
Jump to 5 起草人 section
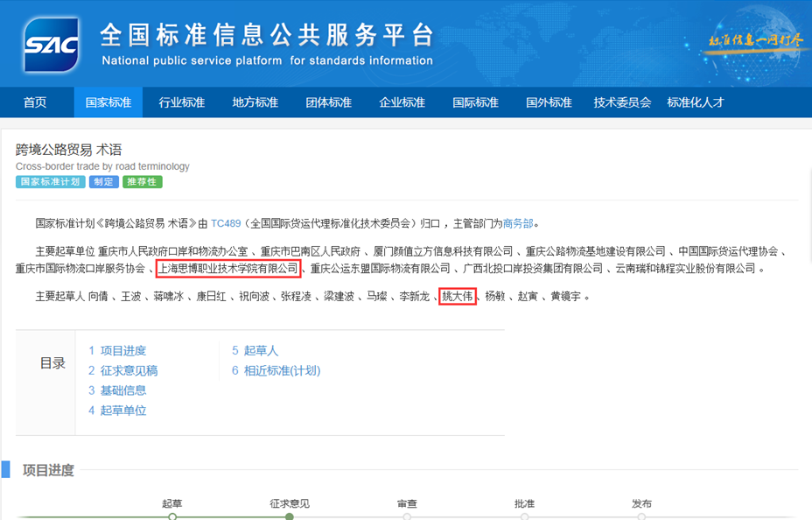(255, 351)
